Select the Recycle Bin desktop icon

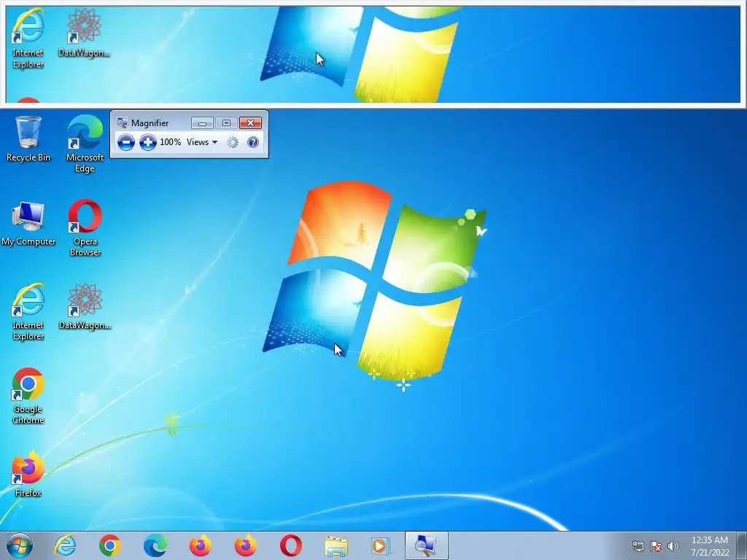point(28,139)
